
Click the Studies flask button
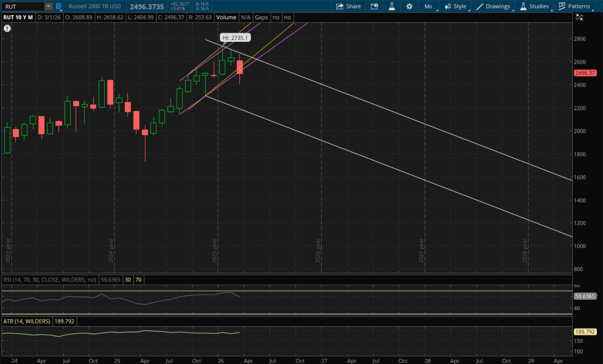[534, 6]
